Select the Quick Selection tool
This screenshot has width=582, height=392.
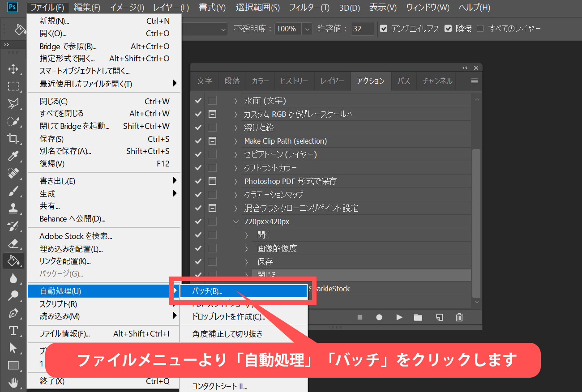click(13, 121)
